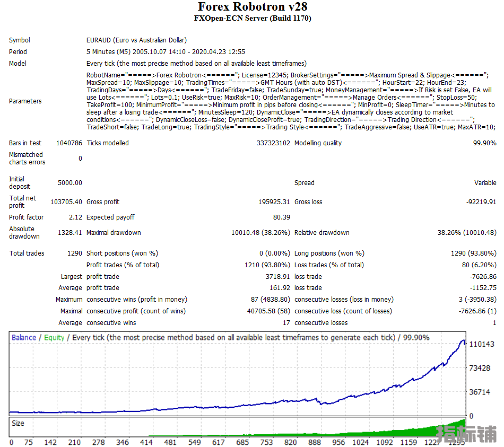The height and width of the screenshot is (447, 504).
Task: Click the 'Total trades' label
Action: coord(27,253)
